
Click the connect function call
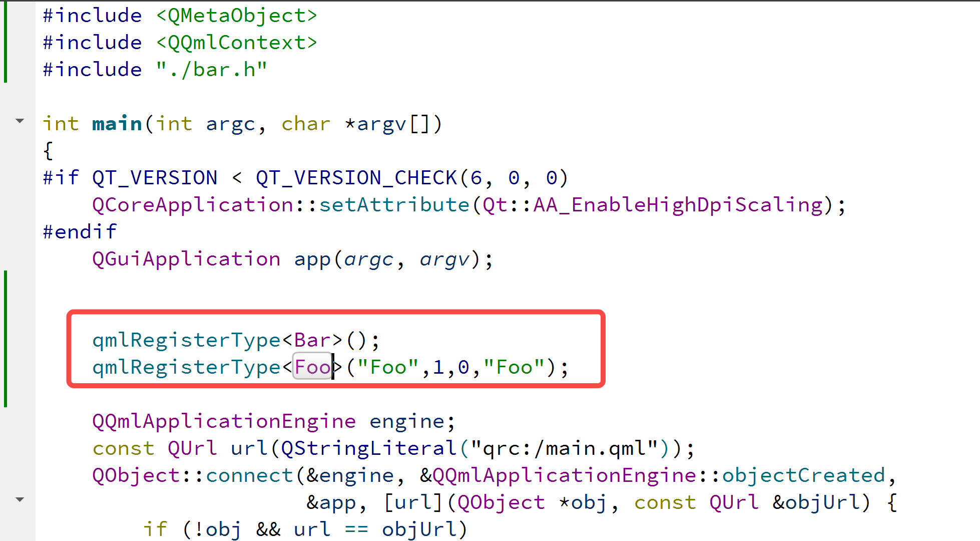(x=249, y=475)
